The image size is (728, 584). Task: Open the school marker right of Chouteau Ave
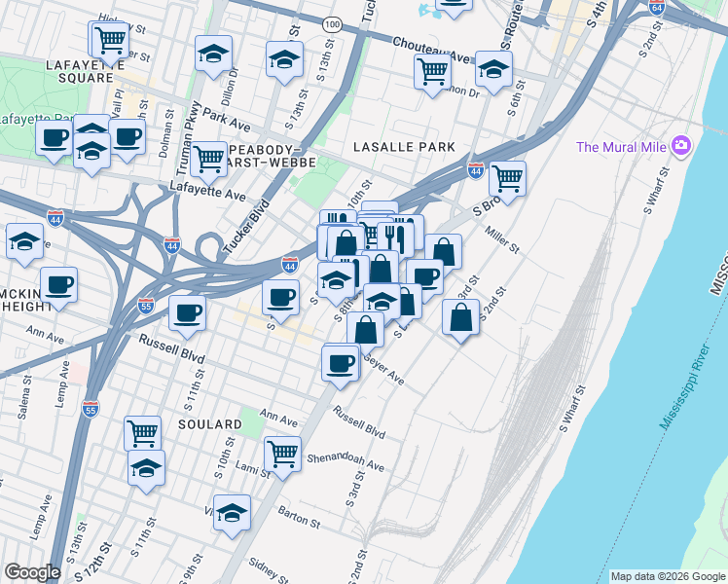494,70
